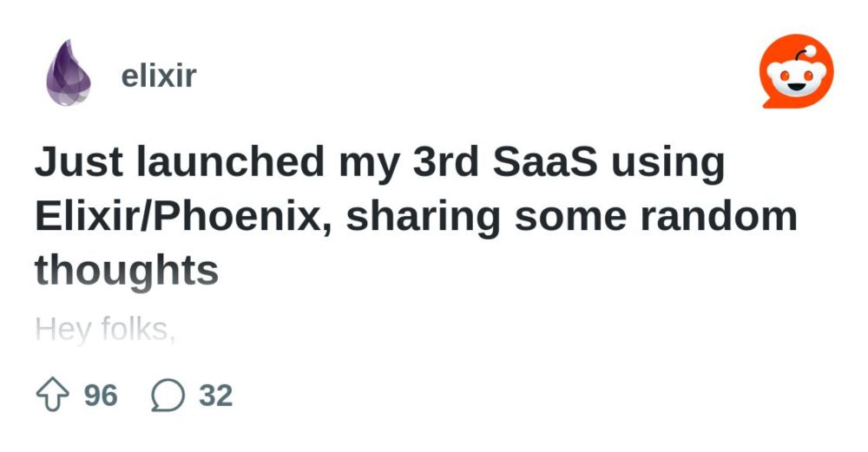
Task: Click the word "thoughts" in the title
Action: 127,271
